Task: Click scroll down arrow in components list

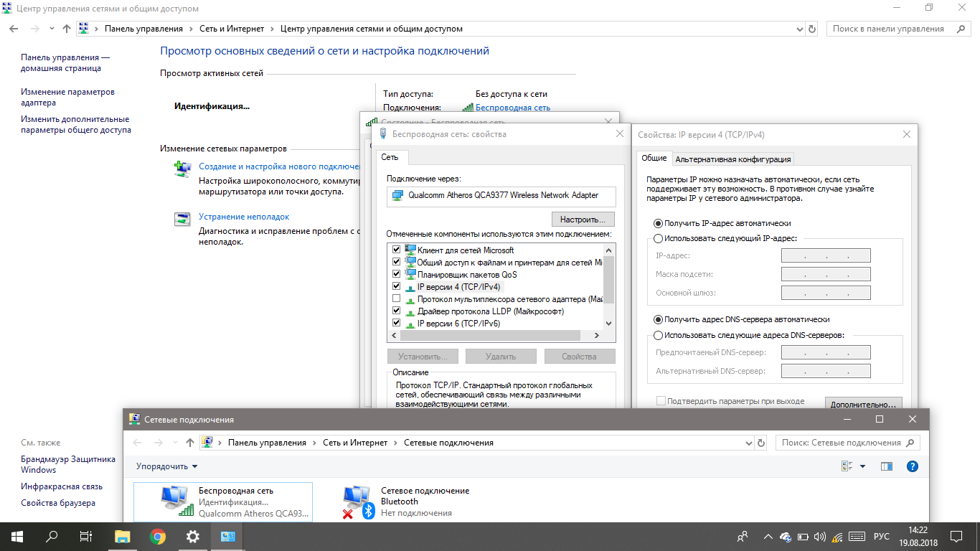Action: tap(609, 324)
